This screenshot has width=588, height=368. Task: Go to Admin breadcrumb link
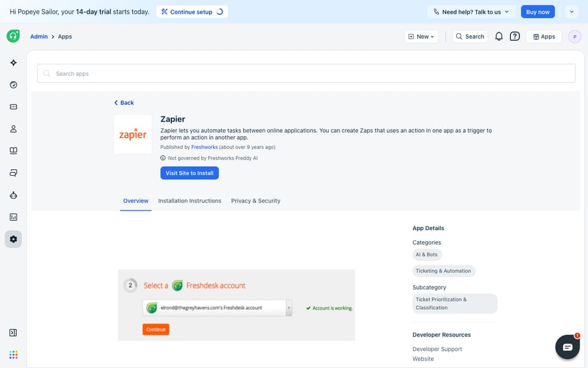point(39,37)
